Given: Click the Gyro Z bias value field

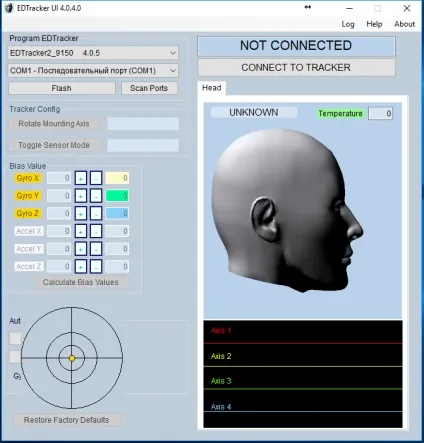Looking at the screenshot, I should 59,214.
